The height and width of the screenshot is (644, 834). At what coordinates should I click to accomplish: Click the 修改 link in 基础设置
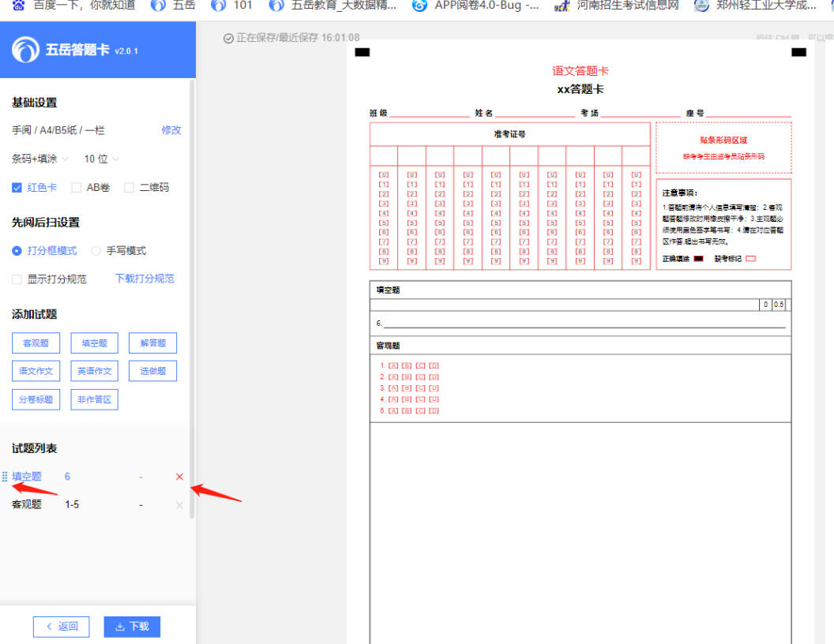[171, 130]
